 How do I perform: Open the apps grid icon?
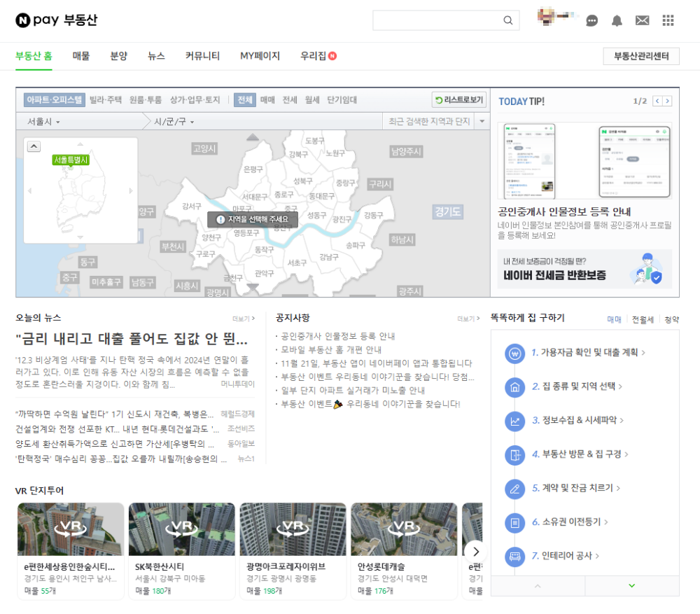pos(668,20)
